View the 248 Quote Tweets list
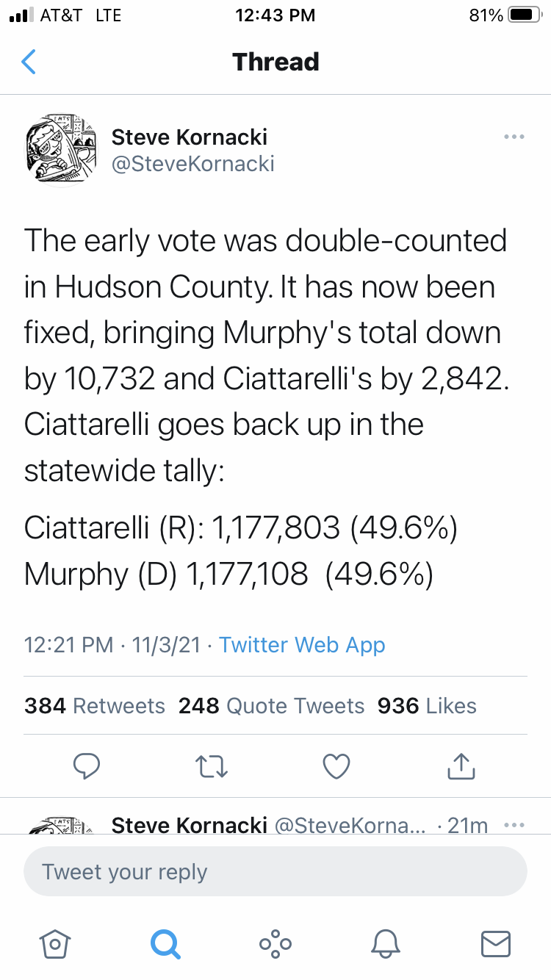Image resolution: width=551 pixels, height=980 pixels. pos(271,706)
